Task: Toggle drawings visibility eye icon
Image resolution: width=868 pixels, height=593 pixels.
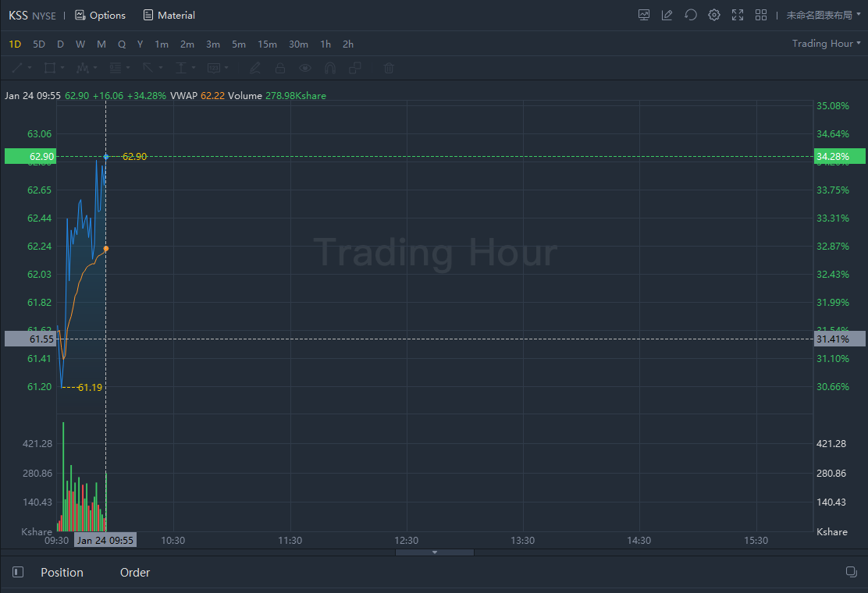Action: tap(305, 68)
